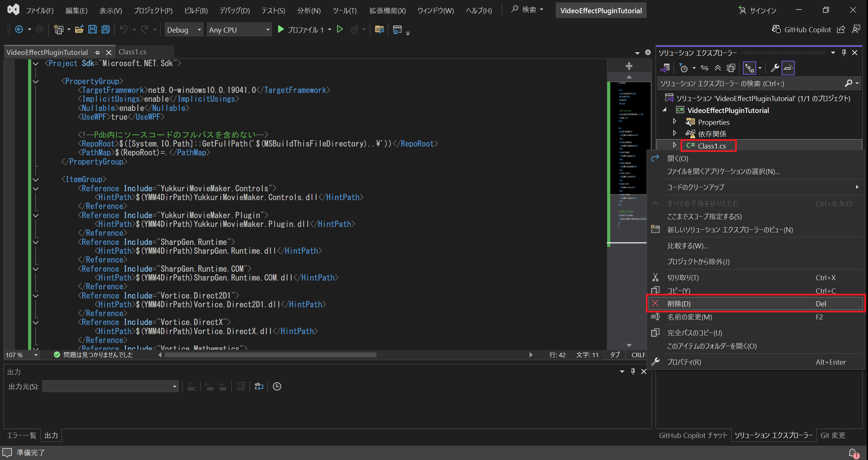Click the GitHub Copilot icon

click(776, 30)
